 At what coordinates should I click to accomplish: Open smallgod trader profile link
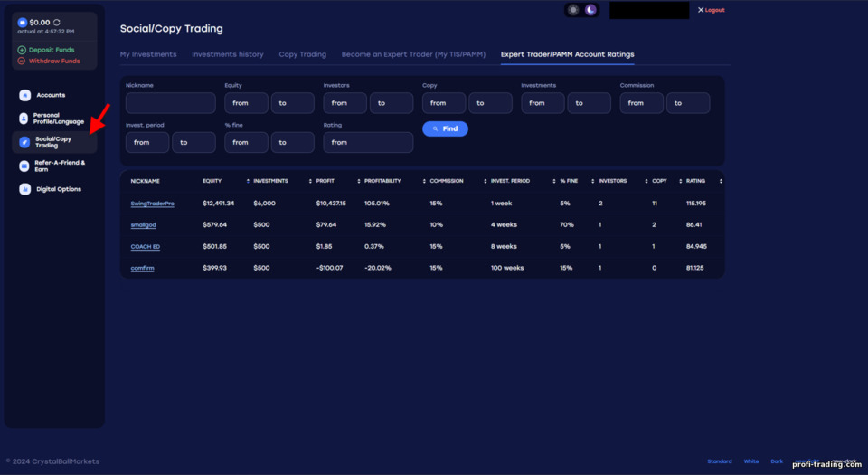pos(144,225)
